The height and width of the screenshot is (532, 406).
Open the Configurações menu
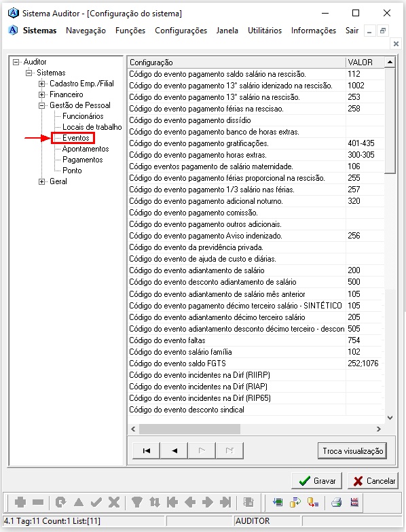click(x=181, y=31)
